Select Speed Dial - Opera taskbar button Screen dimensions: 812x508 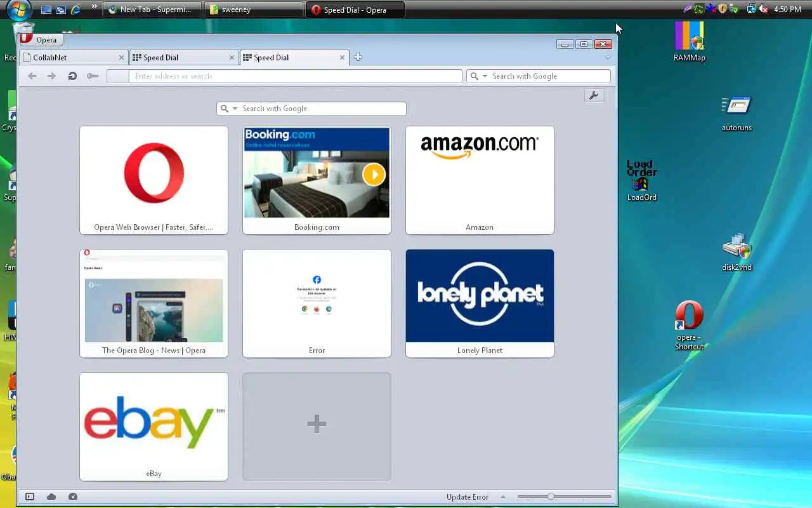pyautogui.click(x=355, y=10)
